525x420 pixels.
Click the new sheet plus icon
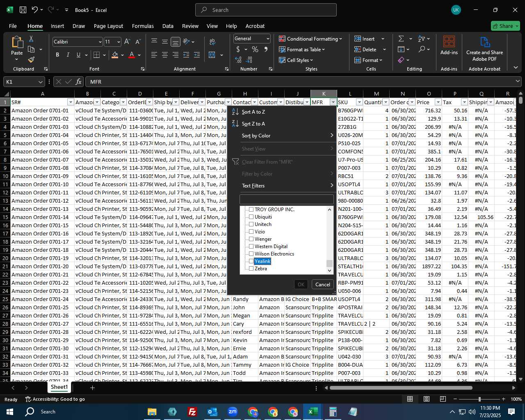pos(92,388)
